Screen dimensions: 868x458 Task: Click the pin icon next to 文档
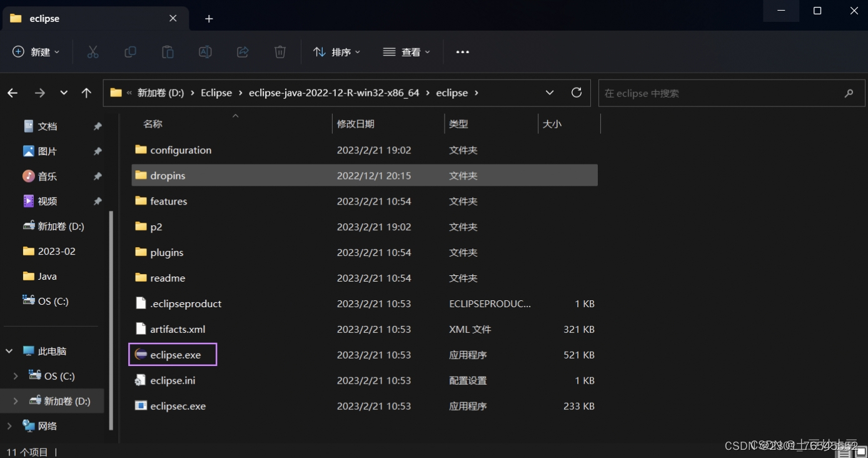[98, 126]
